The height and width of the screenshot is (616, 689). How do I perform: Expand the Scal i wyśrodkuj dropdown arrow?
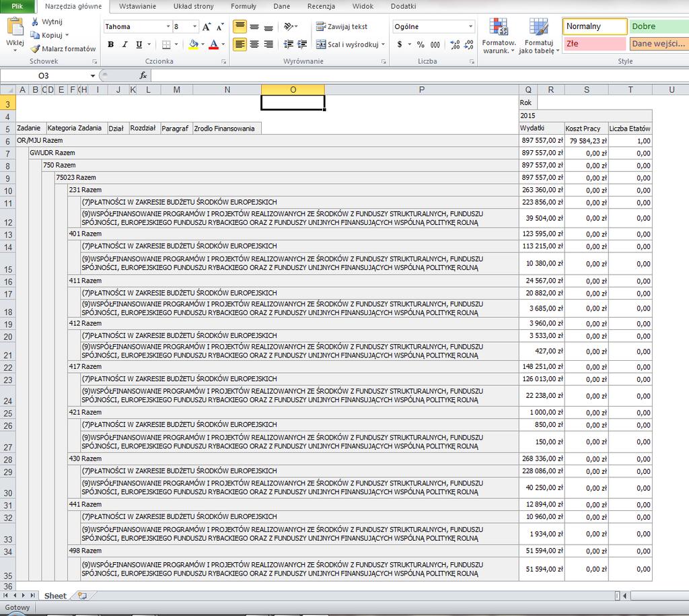click(383, 44)
